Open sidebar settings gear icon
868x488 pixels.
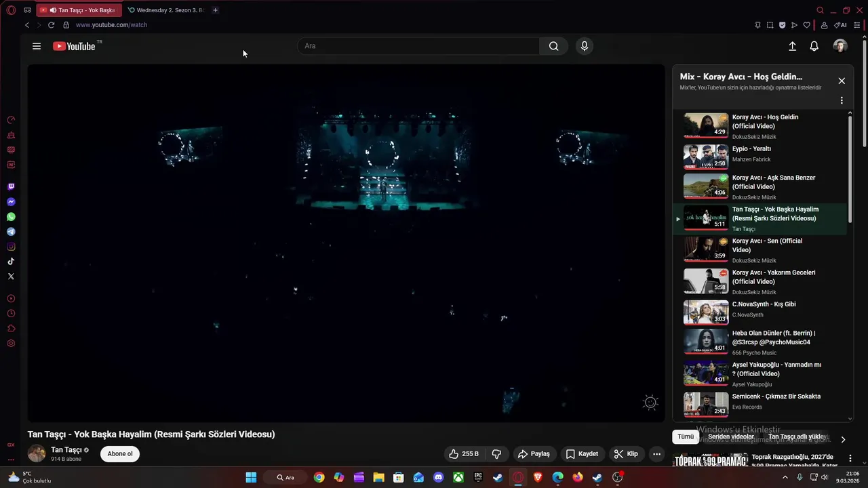[11, 344]
